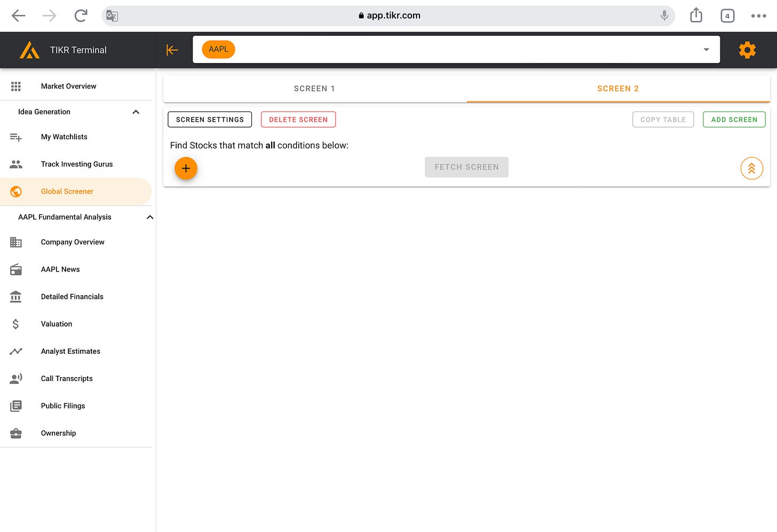The height and width of the screenshot is (532, 777).
Task: Click the Valuation dollar sign icon
Action: pos(15,324)
